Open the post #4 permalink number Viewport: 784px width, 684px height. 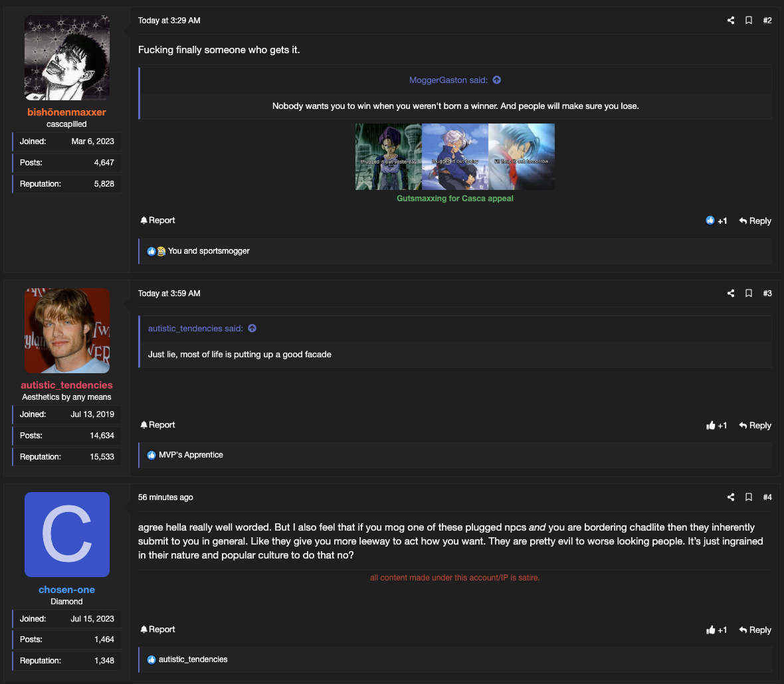pyautogui.click(x=767, y=497)
